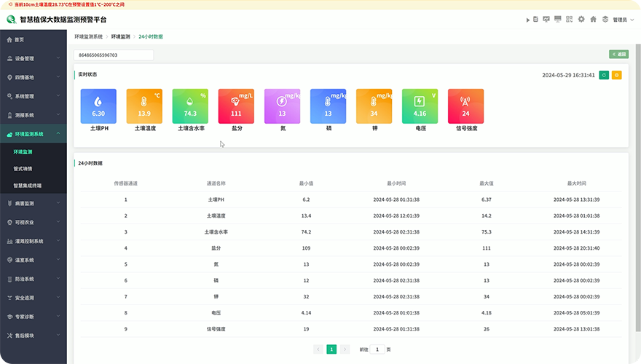Open the QR code icon in header
Screen dimensions: 641x364
[570, 19]
